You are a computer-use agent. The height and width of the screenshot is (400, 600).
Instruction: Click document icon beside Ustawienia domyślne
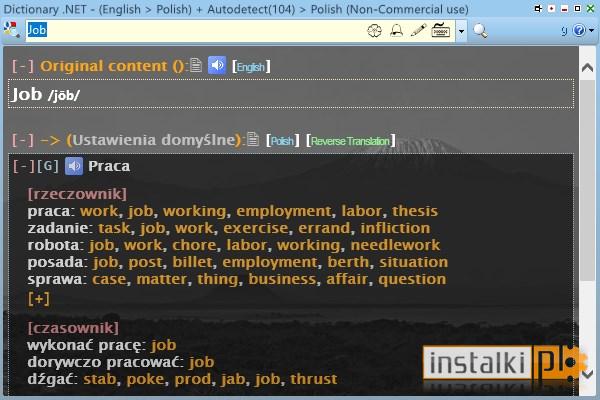click(x=253, y=139)
